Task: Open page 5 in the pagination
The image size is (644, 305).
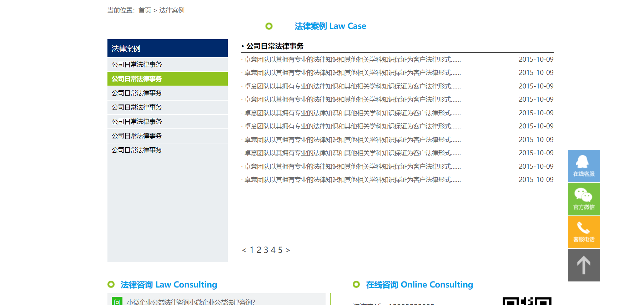Action: pyautogui.click(x=280, y=250)
